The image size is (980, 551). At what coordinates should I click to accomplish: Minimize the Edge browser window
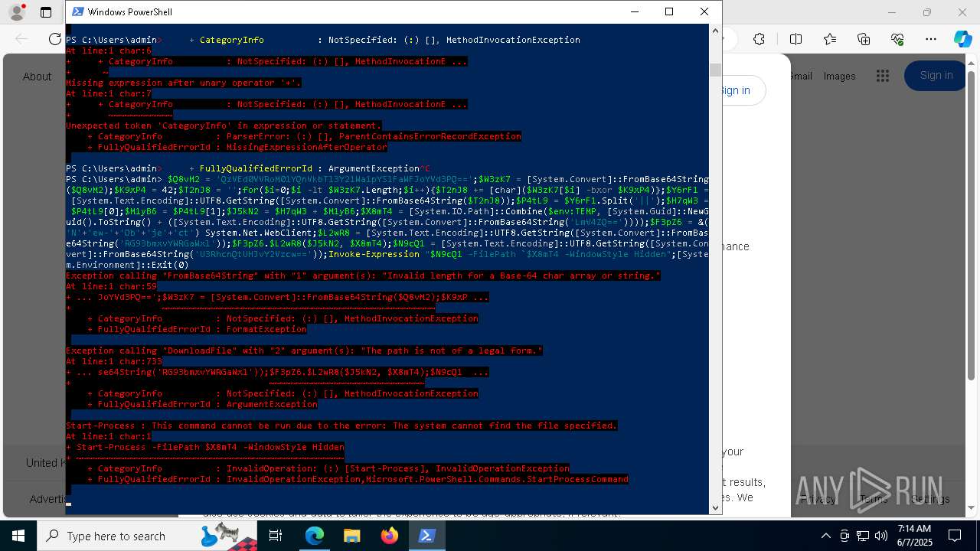tap(892, 12)
